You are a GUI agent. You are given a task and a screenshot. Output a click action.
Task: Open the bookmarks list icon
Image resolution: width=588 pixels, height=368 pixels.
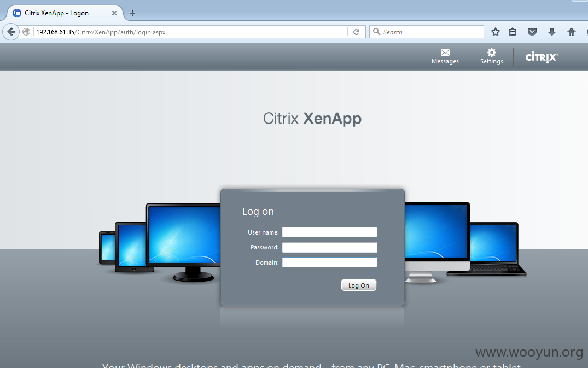coord(513,32)
